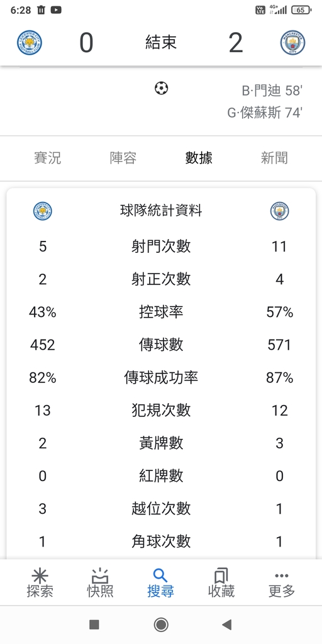Screen dimensions: 322x644
Task: Tap the Leicester City crest in score header
Action: point(30,43)
